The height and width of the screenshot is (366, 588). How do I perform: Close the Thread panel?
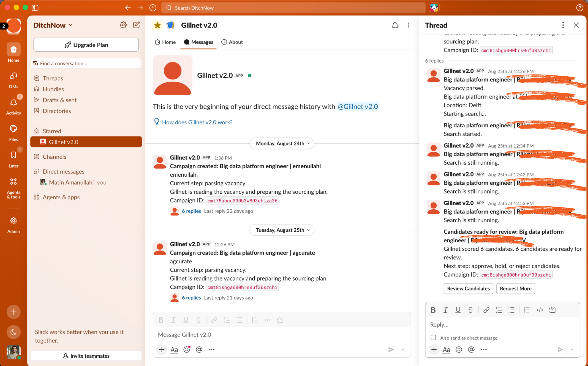576,25
